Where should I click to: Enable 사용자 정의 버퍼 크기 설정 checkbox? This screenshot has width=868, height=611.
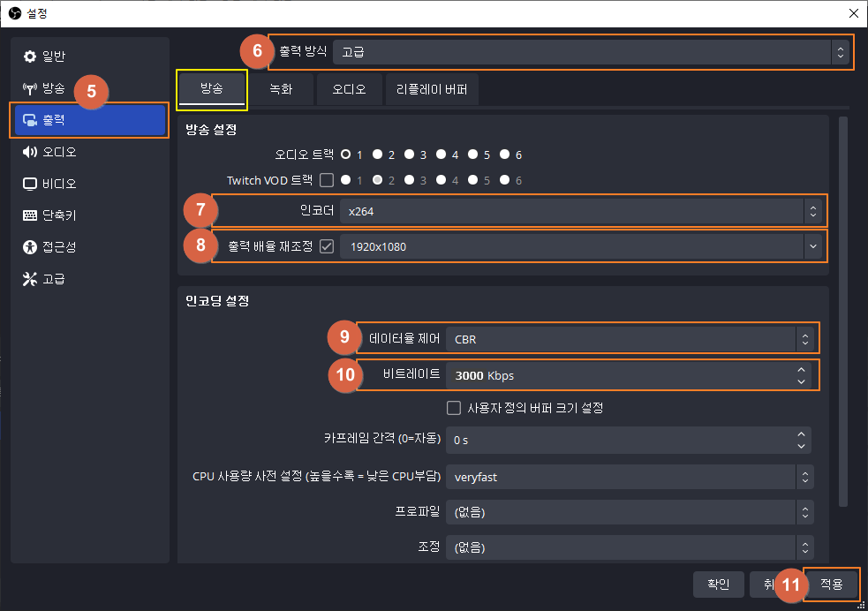click(453, 408)
